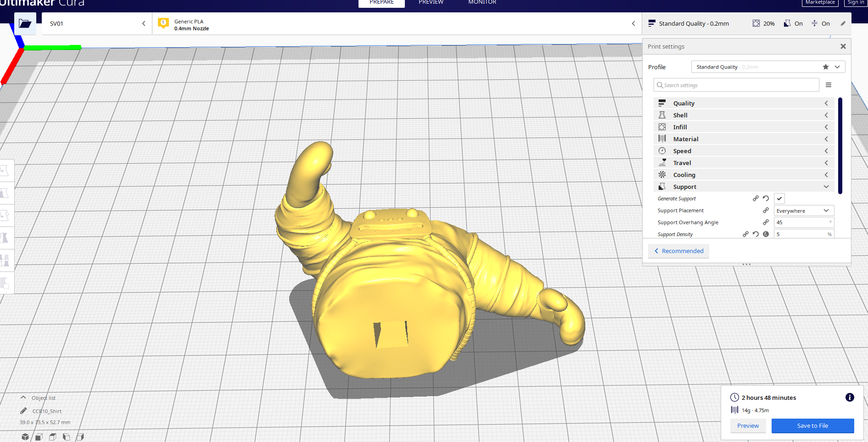
Task: Expand the Shell settings category
Action: (x=744, y=115)
